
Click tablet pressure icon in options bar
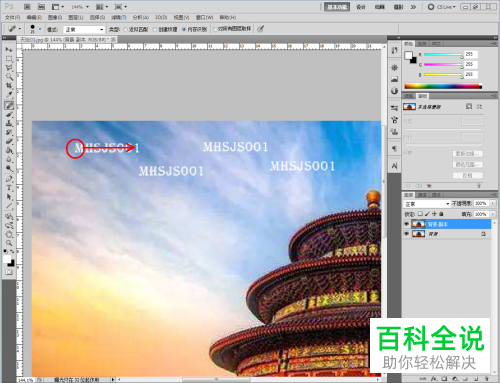click(261, 29)
